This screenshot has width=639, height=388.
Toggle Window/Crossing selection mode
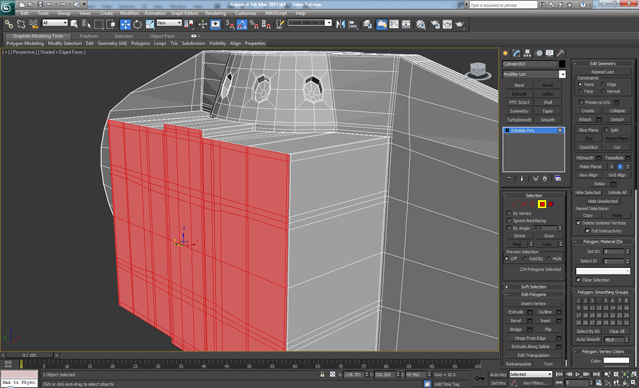[x=111, y=24]
